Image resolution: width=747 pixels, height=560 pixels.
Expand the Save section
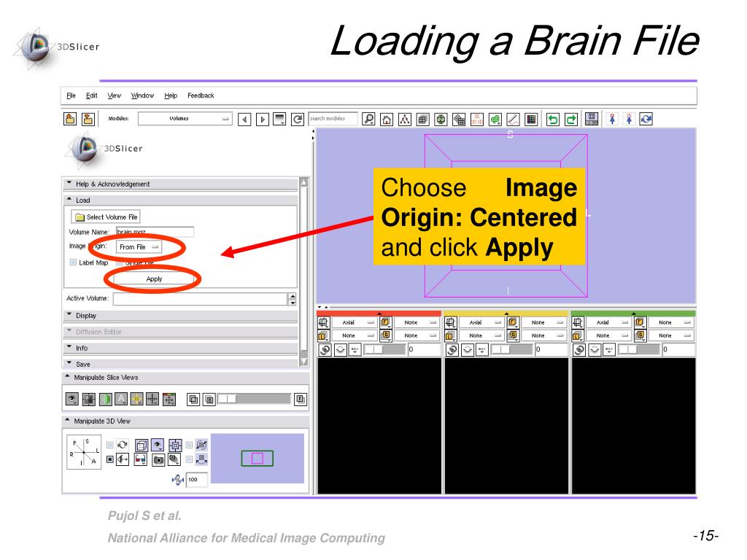[181, 365]
